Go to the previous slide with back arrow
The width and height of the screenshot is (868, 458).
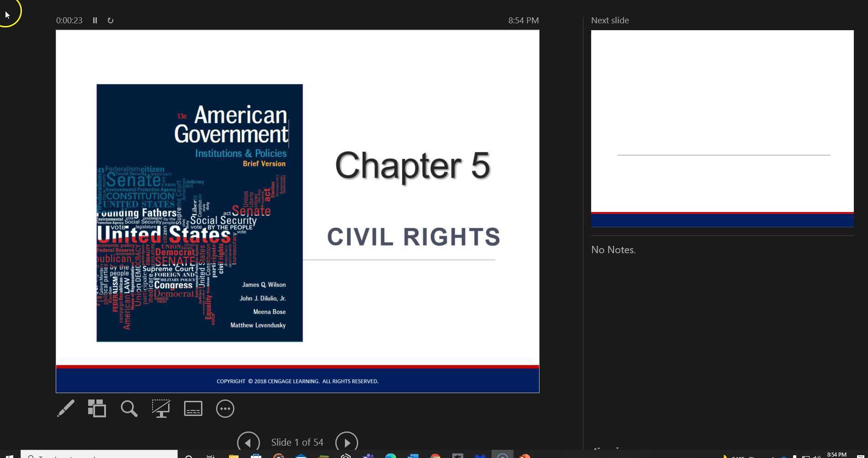(x=248, y=442)
